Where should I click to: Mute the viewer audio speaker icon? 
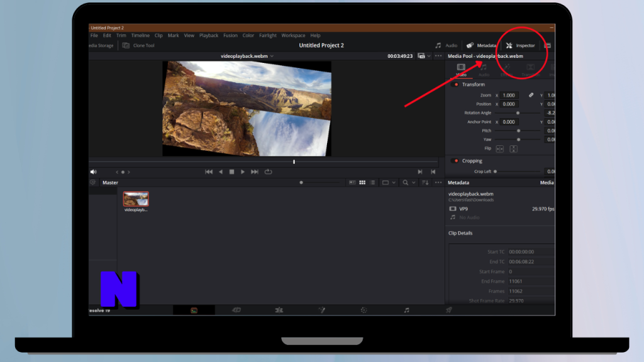click(93, 172)
